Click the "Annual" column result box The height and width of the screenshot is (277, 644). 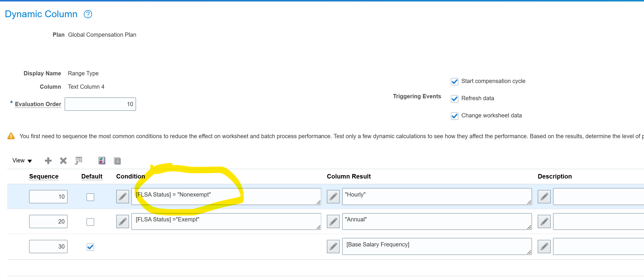(x=437, y=221)
